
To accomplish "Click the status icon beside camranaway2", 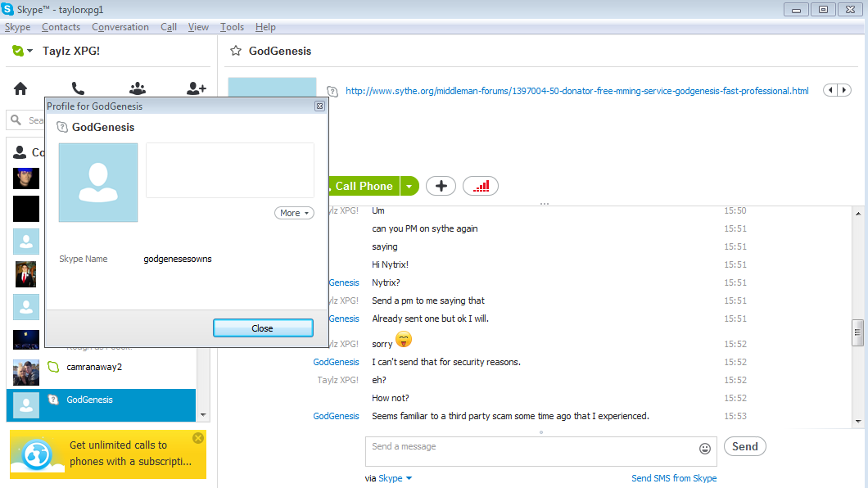I will point(53,367).
